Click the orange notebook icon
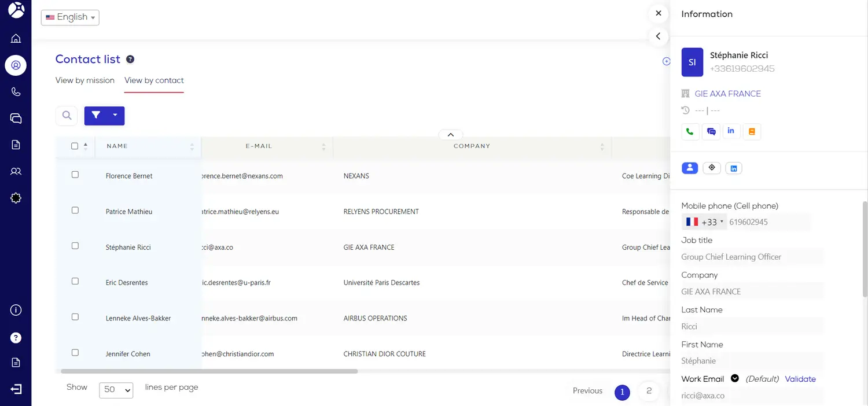Viewport: 868px width, 406px height. (752, 131)
